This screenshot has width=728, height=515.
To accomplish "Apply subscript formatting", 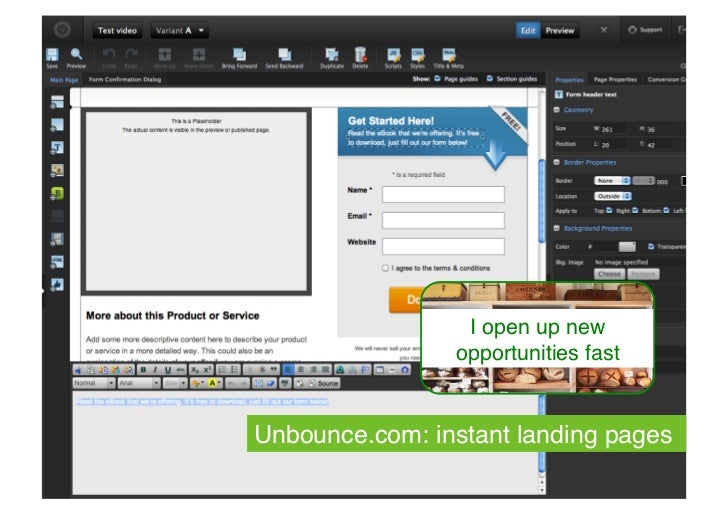I will (195, 370).
